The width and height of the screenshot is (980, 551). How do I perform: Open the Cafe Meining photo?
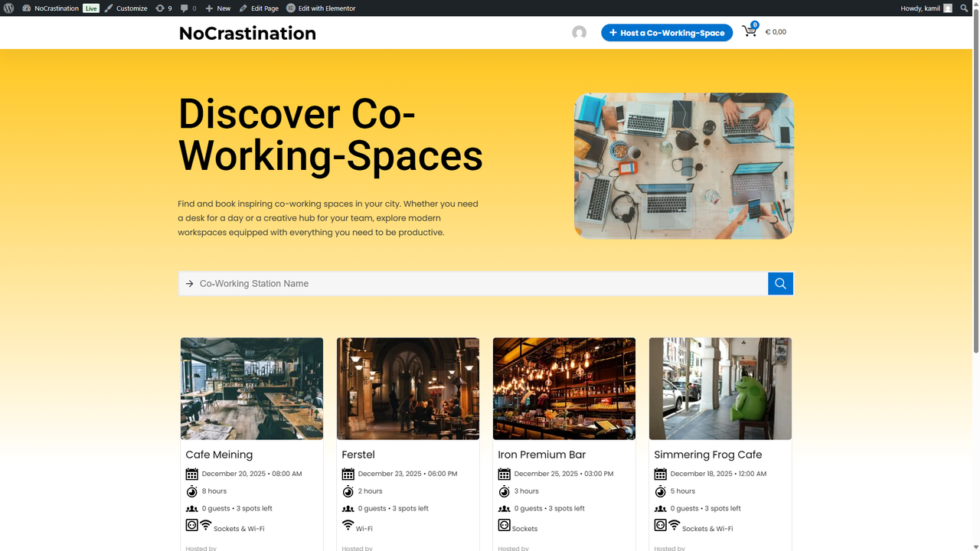tap(252, 389)
